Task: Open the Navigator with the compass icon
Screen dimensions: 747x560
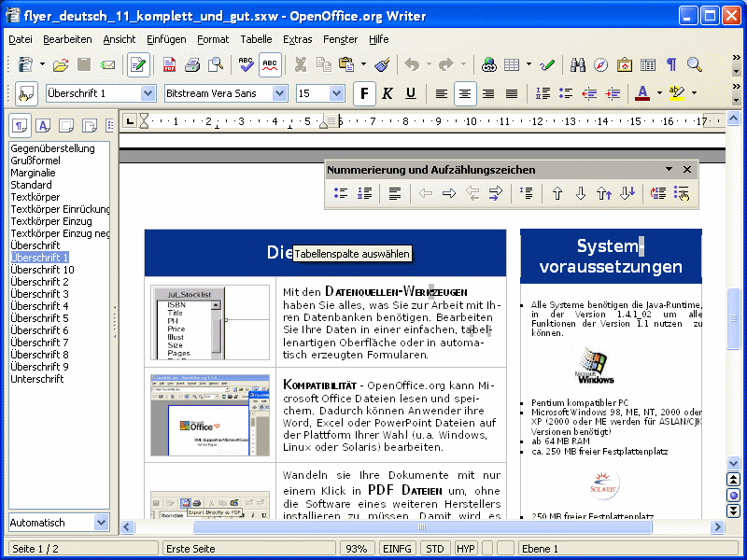Action: tap(601, 64)
